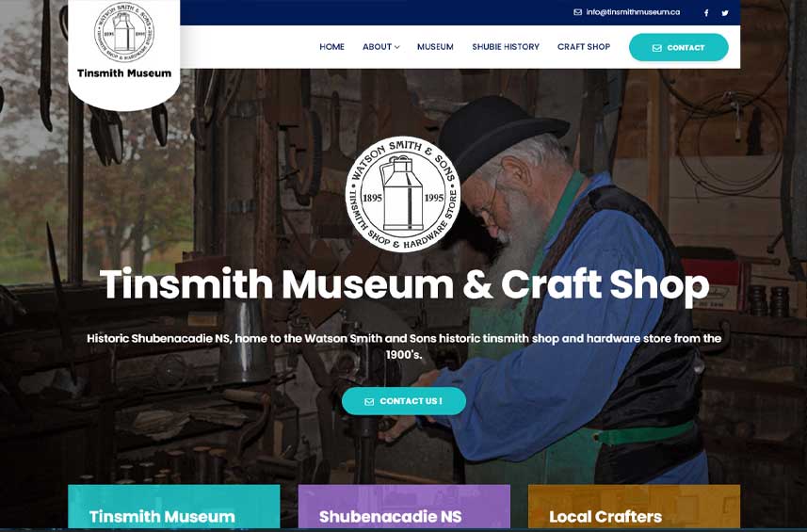Open the teal Tinsmith Museum card
Screen dimensions: 807x532
[174, 507]
